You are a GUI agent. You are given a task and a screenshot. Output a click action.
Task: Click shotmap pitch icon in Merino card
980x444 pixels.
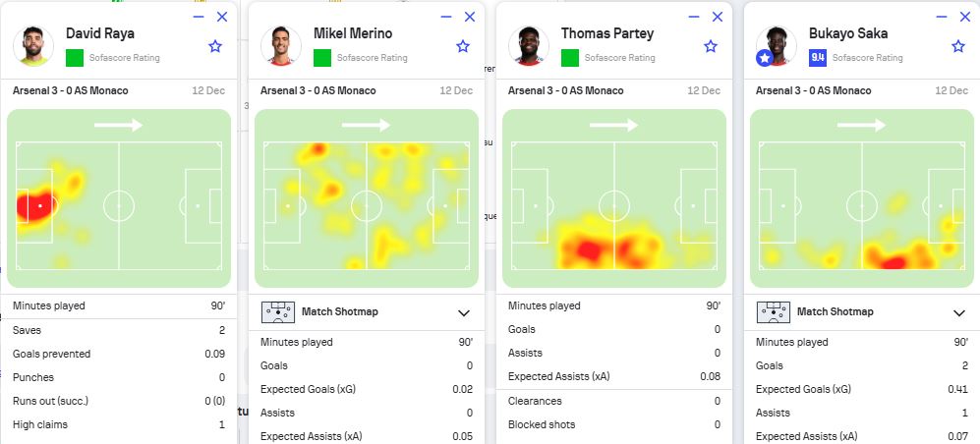pos(278,311)
